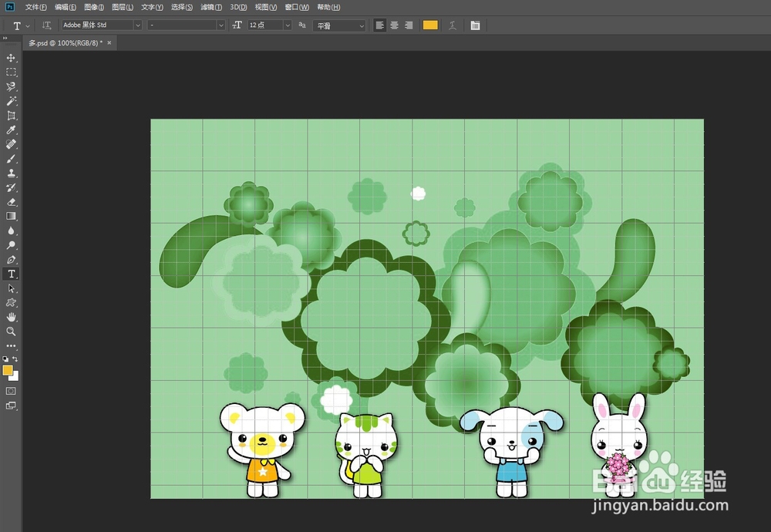Screen dimensions: 771x532
Task: Enable center align text
Action: click(394, 25)
